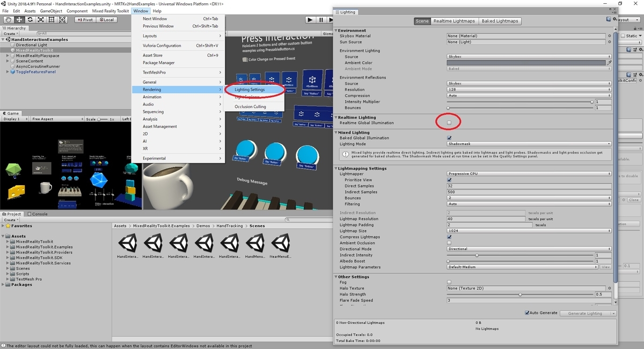
Task: Switch to Realtime Lightmaps tab
Action: point(453,21)
